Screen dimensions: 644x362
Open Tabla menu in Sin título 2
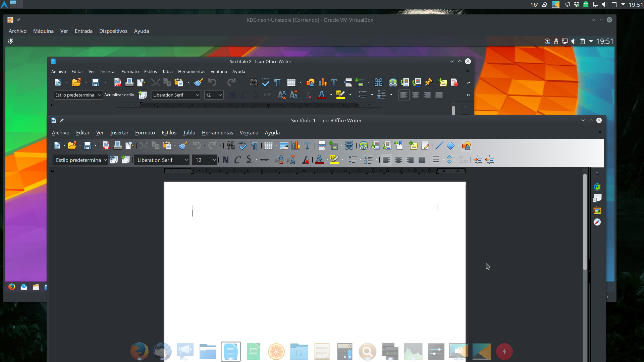(x=167, y=72)
